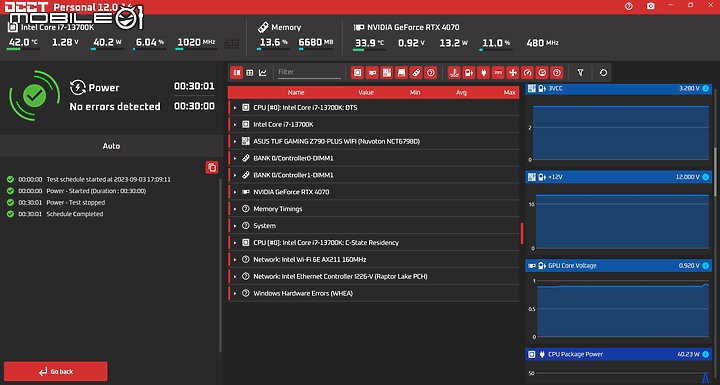
Task: Expand the Intel Core i7-13700K row
Action: pos(235,125)
